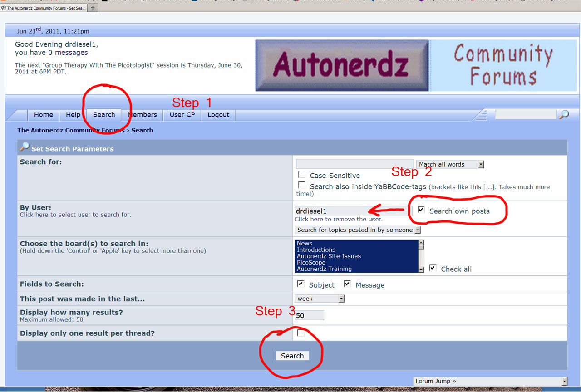Select The Autonerdz Community Forums browser tab
This screenshot has width=581, height=392.
(x=44, y=8)
